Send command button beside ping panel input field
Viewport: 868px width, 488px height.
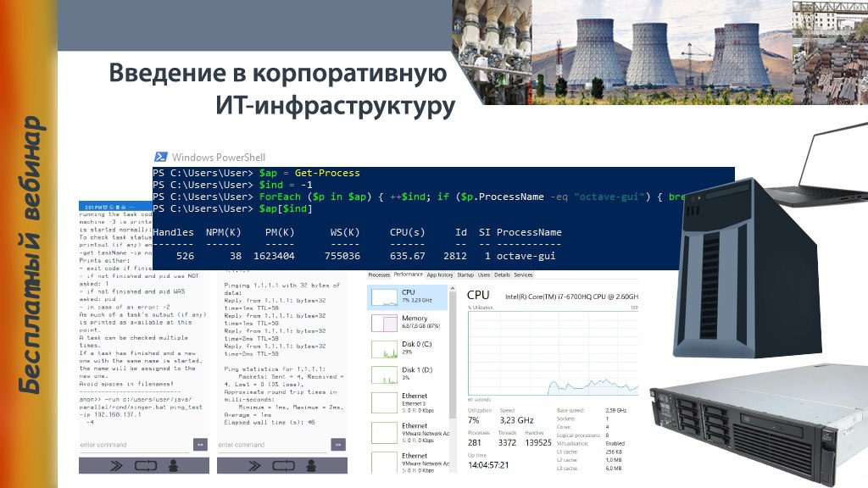click(338, 444)
